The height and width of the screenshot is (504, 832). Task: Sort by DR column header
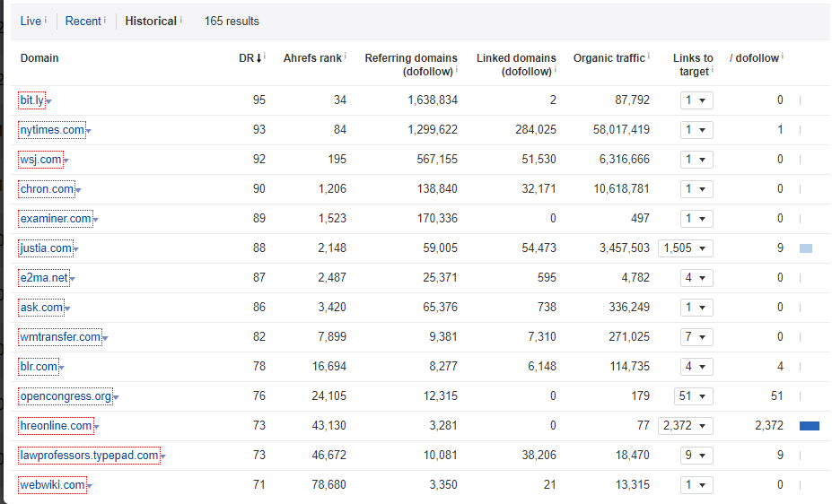[x=250, y=58]
